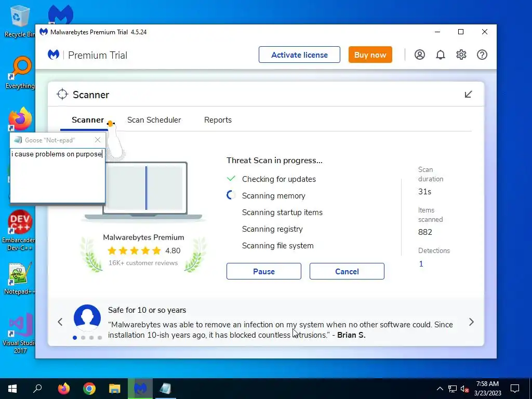Click the orange Buy now button
Screen dimensions: 532x399
[370, 55]
